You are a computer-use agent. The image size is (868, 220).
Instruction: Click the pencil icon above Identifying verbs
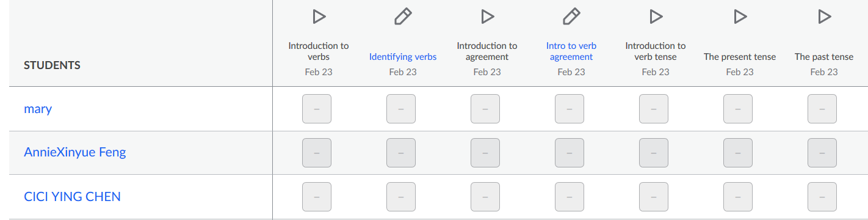[x=403, y=16]
